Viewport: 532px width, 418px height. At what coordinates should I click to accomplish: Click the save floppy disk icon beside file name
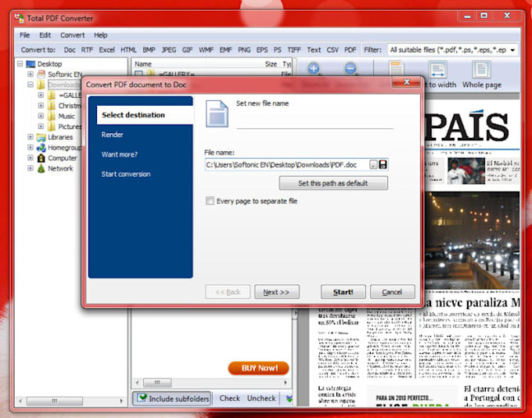pyautogui.click(x=383, y=164)
